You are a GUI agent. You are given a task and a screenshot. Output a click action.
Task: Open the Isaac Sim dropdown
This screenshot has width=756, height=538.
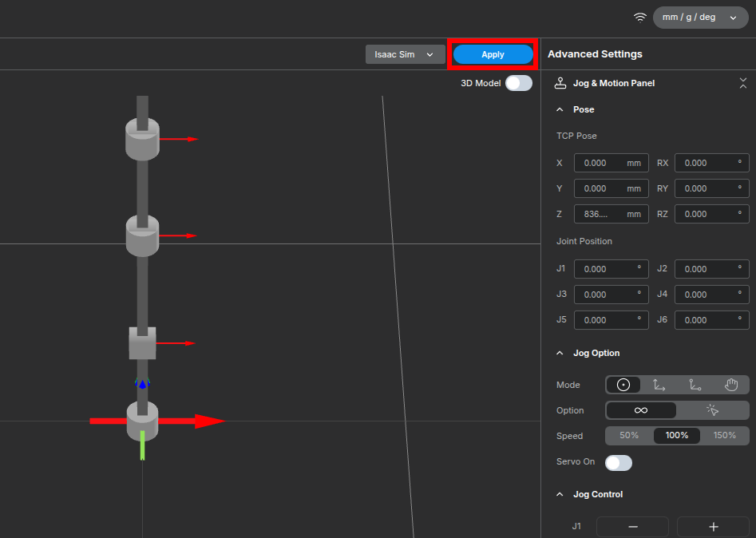405,54
